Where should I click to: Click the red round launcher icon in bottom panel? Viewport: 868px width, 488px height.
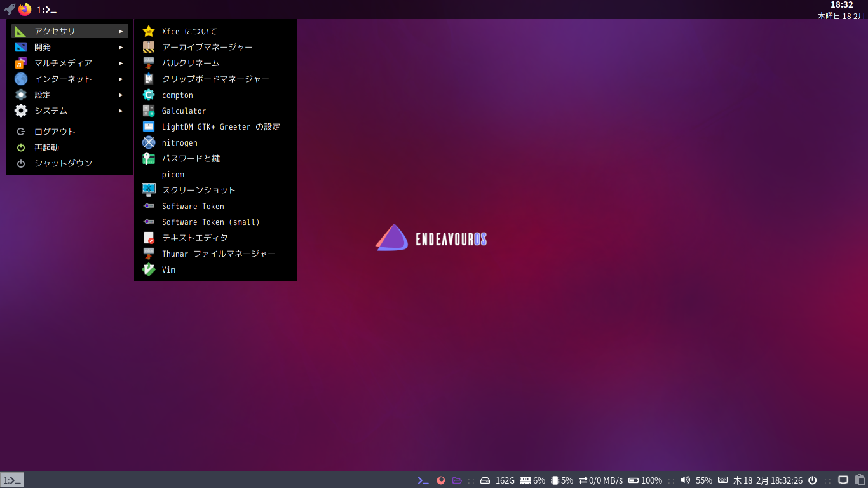click(x=440, y=480)
